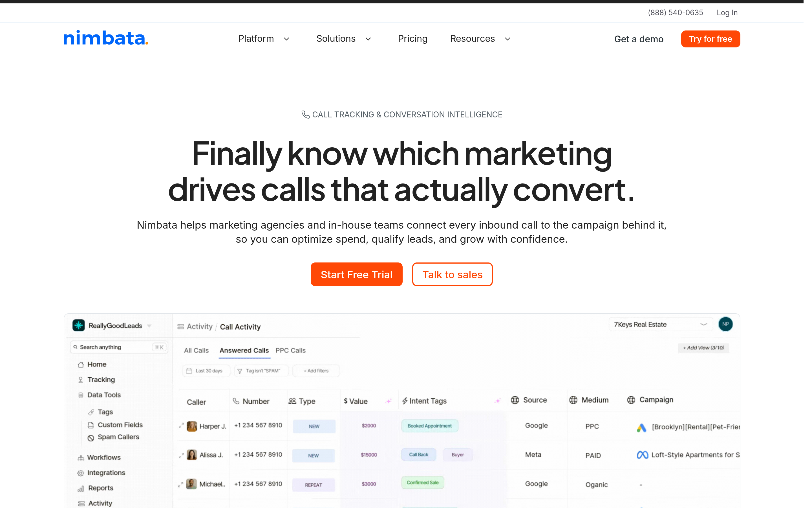
Task: Click the REPEAT type badge
Action: [x=314, y=485]
